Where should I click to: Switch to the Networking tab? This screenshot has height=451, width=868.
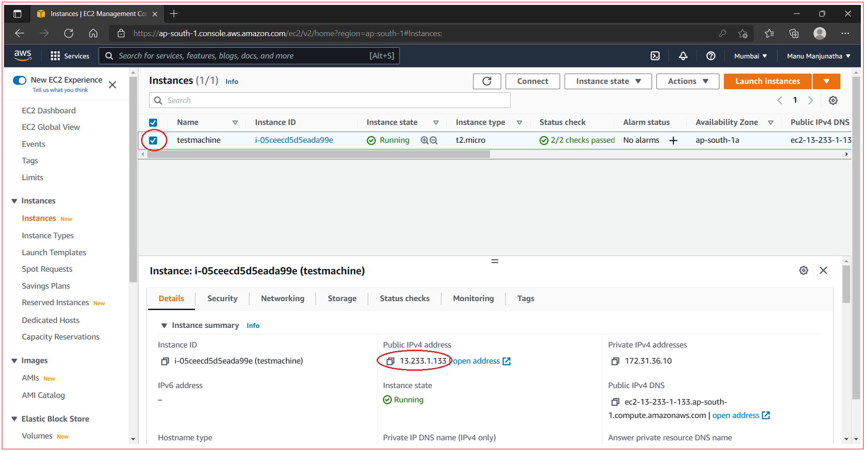[x=282, y=298]
